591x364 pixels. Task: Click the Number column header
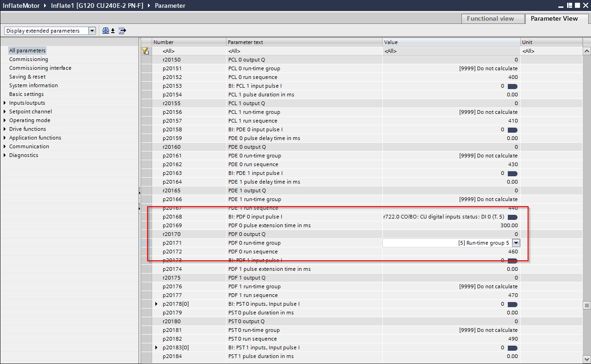pyautogui.click(x=189, y=42)
